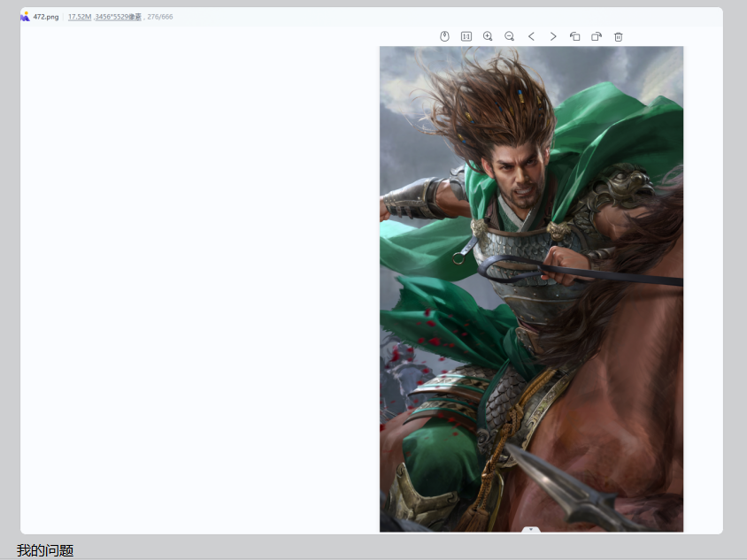Image resolution: width=747 pixels, height=560 pixels.
Task: Go to the next image
Action: [x=553, y=36]
